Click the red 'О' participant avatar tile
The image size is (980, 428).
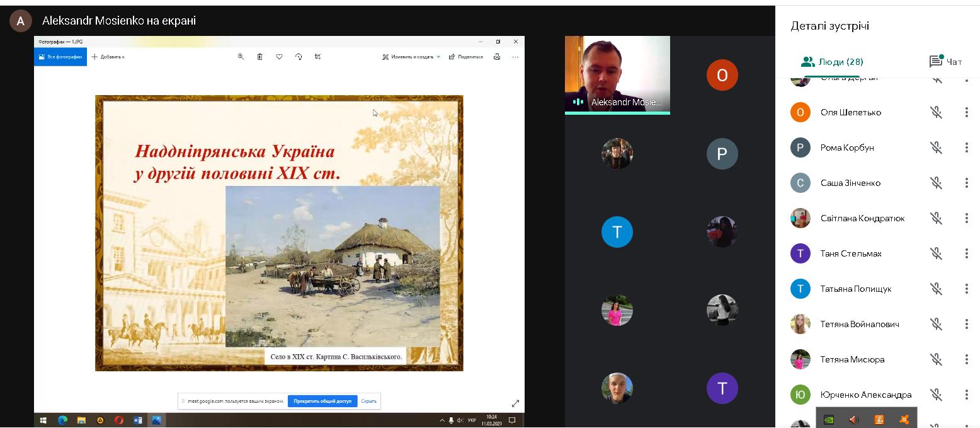click(x=722, y=75)
